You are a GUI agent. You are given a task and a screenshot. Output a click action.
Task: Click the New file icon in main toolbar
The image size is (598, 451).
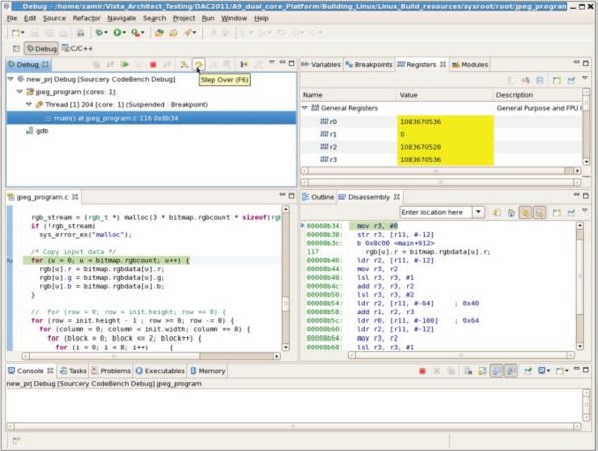15,33
